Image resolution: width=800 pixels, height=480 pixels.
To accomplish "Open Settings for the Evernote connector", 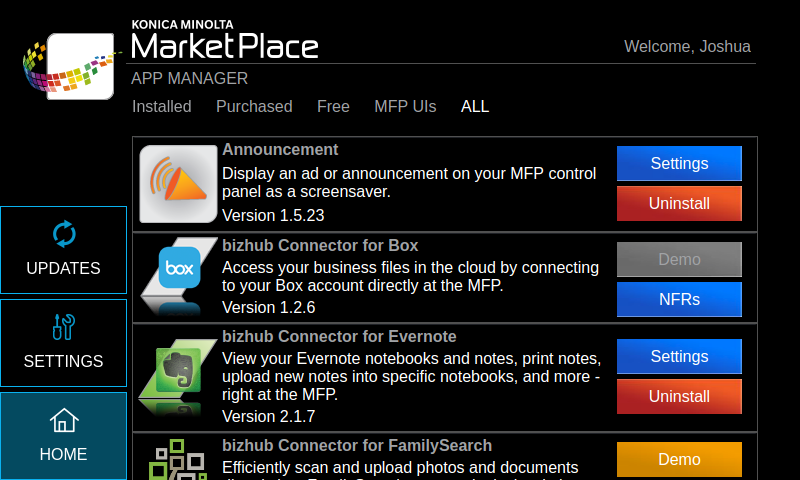I will pos(679,356).
